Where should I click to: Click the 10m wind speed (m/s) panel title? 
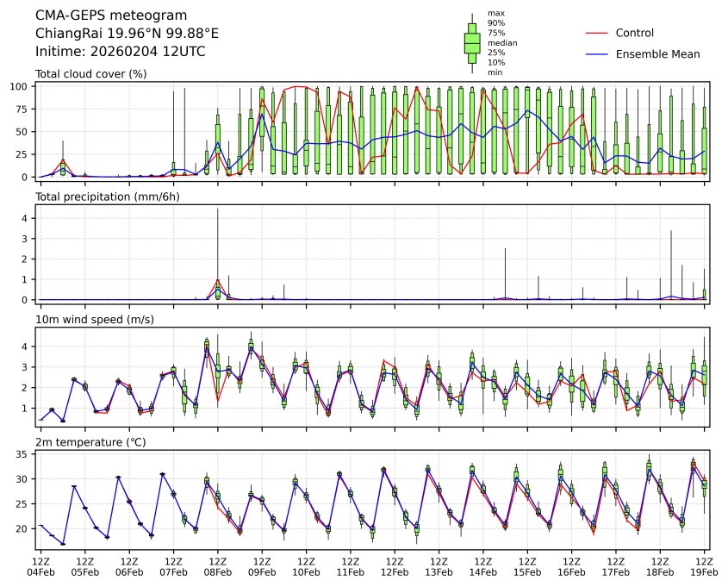pos(95,320)
